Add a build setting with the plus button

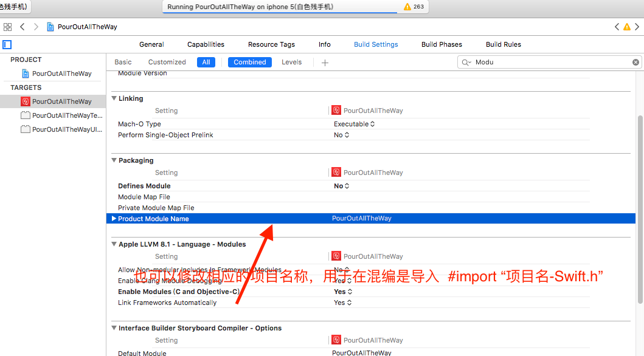[325, 63]
